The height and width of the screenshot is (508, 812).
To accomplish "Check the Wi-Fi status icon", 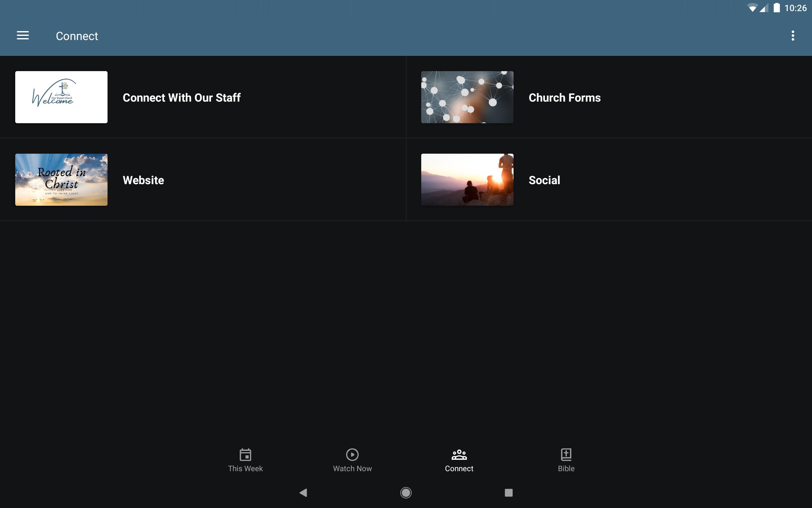I will (753, 8).
